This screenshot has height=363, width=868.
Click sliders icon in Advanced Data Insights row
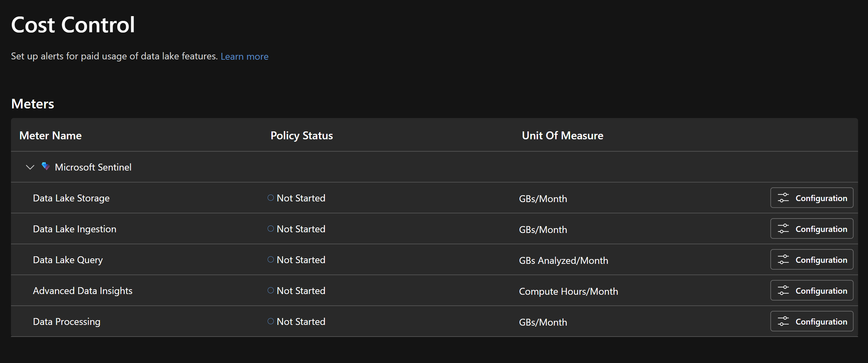(783, 291)
